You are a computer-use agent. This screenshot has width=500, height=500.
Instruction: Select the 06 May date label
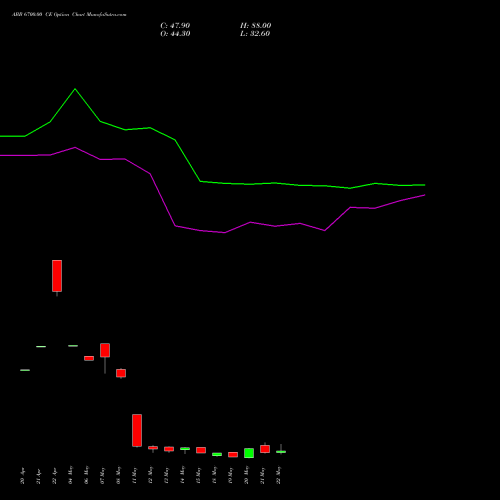coord(86,475)
